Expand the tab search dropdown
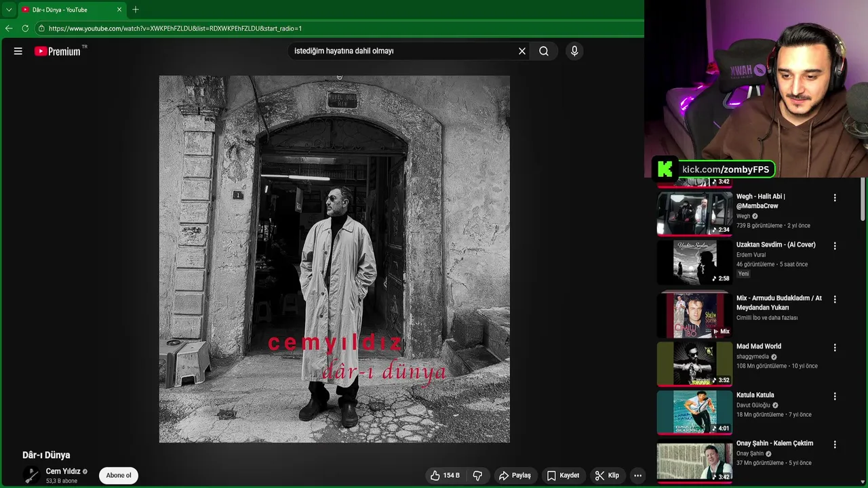The image size is (868, 488). [8, 9]
